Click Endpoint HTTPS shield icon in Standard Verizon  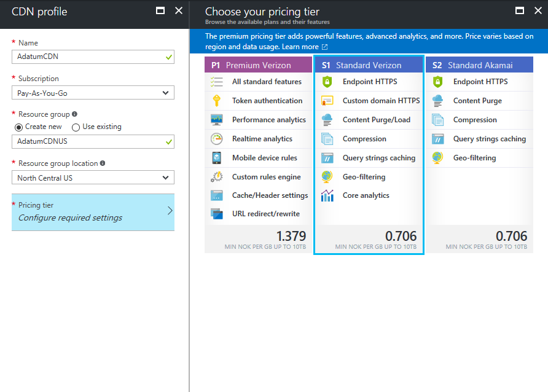click(x=327, y=82)
